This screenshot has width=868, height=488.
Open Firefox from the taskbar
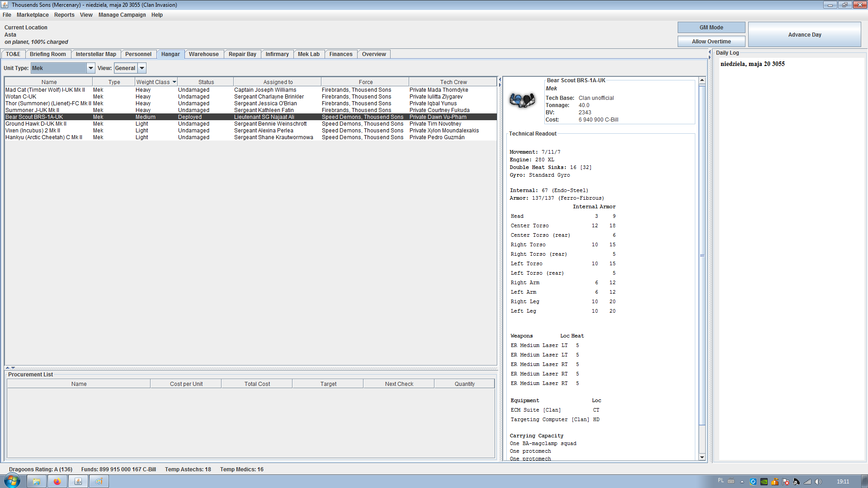(57, 481)
